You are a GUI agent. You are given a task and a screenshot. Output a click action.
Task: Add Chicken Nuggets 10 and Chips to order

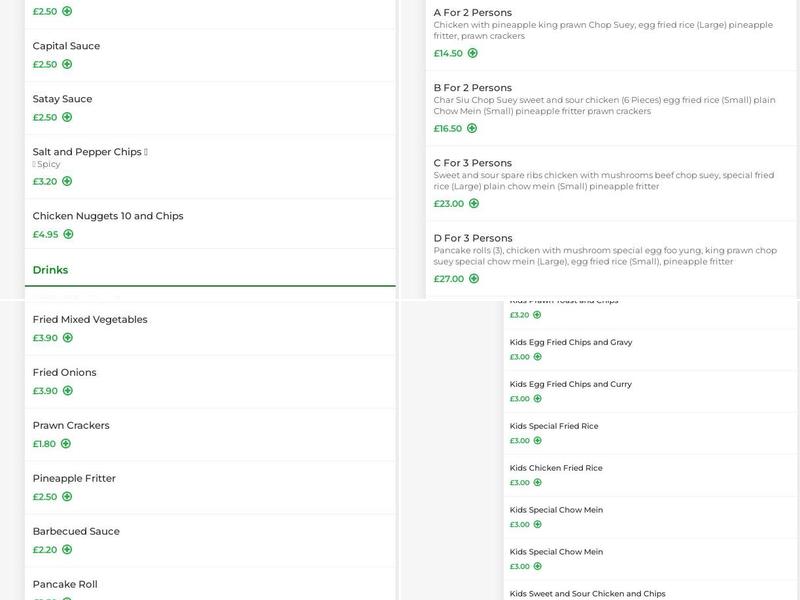(x=68, y=234)
